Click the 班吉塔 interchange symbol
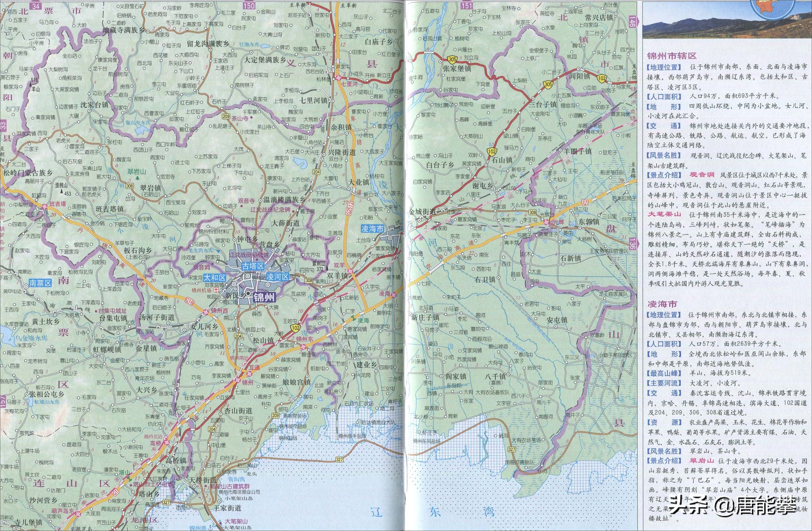This screenshot has height=531, width=812. click(44, 206)
